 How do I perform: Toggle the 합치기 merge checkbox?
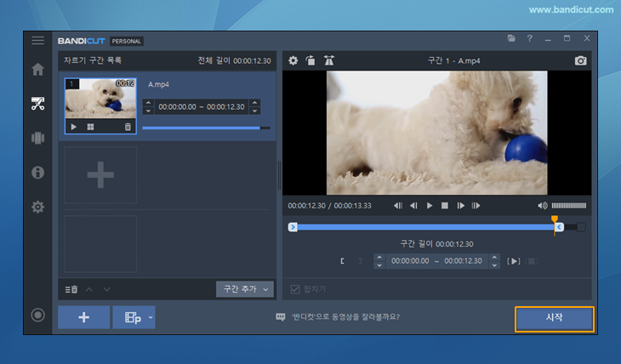[296, 289]
